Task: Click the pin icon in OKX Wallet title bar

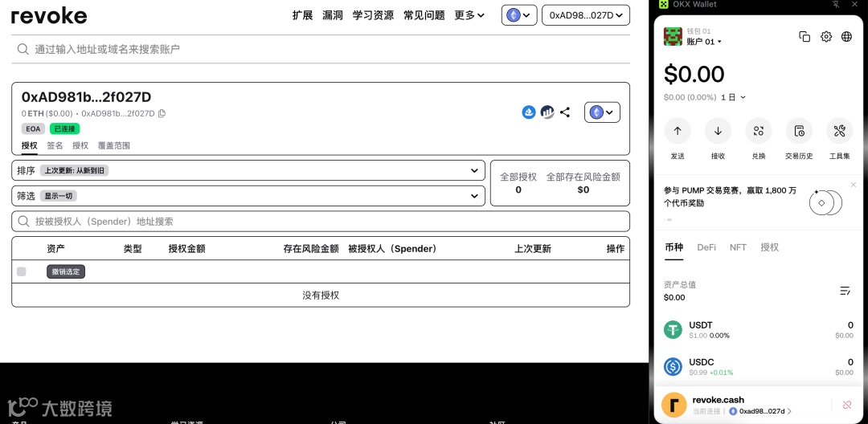Action: point(836,5)
